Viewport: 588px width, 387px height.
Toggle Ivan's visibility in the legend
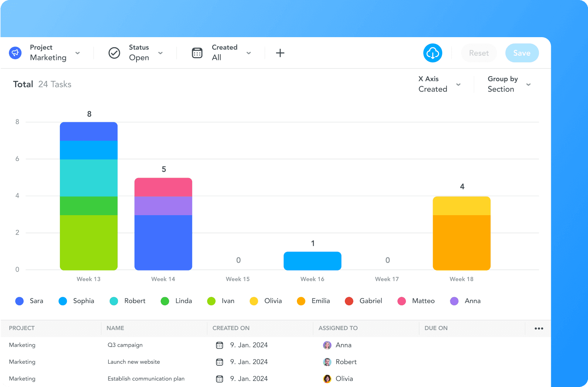[x=221, y=301]
